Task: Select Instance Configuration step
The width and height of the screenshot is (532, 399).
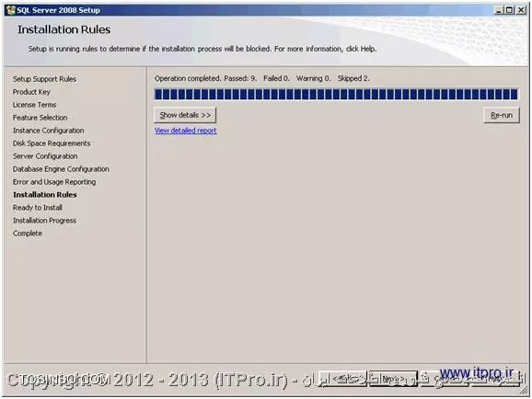Action: coord(49,131)
